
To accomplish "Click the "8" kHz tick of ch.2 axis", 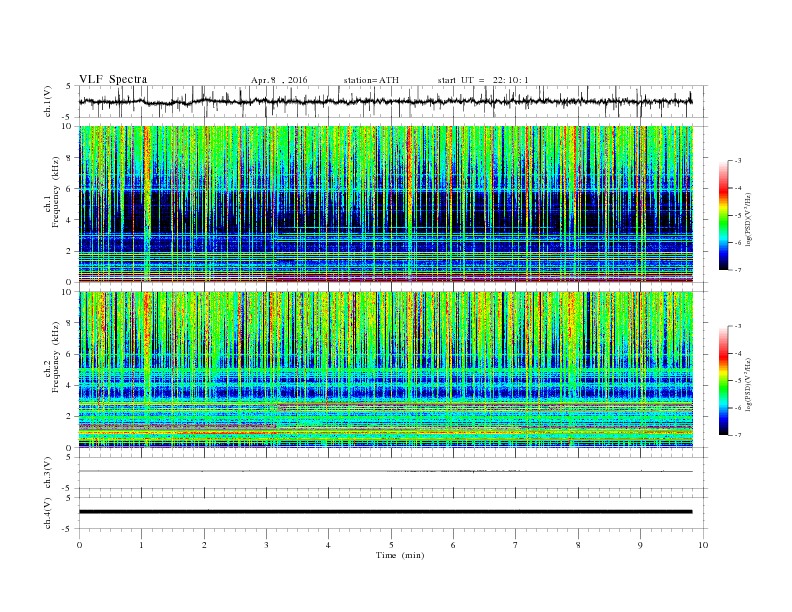I will click(70, 323).
